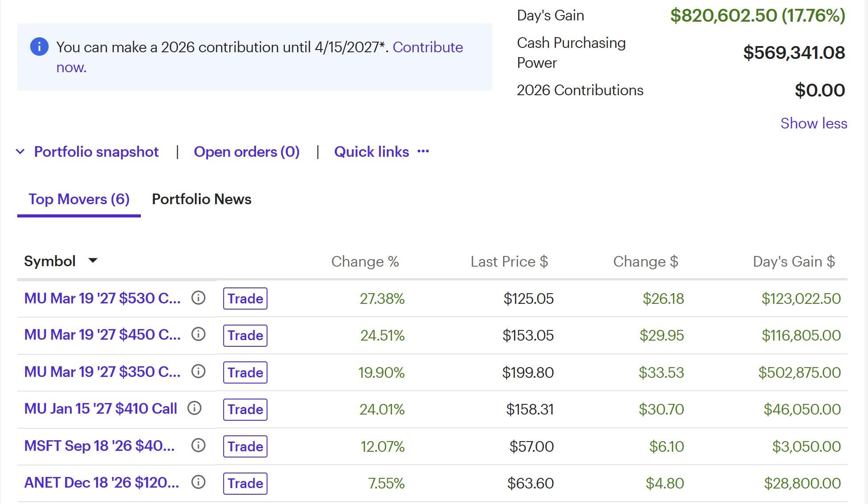Open the Open orders (0) link
This screenshot has width=868, height=504.
(247, 152)
